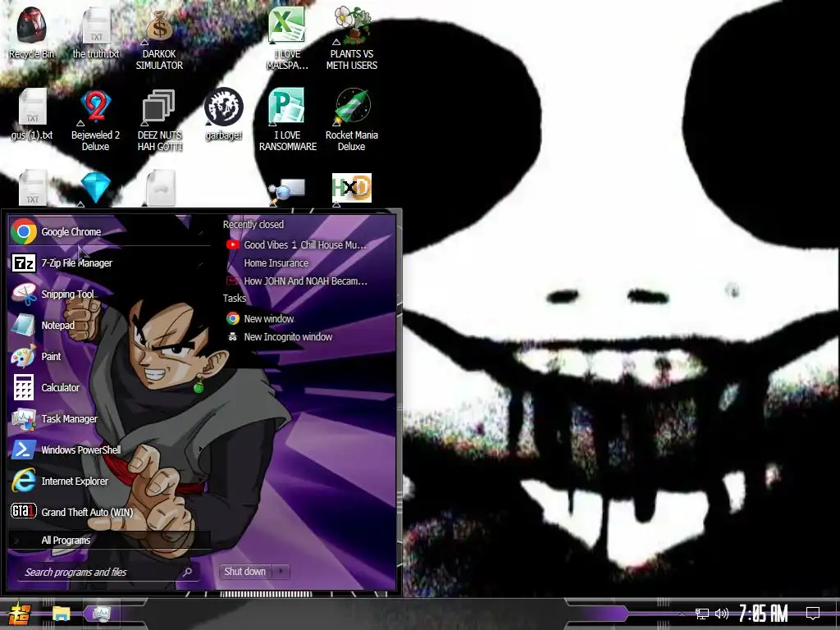
Task: Open the garbage! desktop icon
Action: pos(223,114)
